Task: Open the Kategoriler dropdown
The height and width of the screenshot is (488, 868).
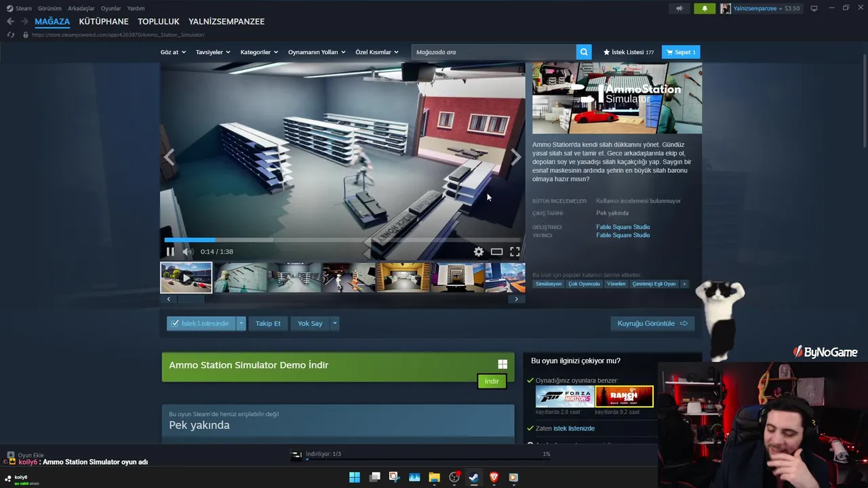Action: click(259, 52)
